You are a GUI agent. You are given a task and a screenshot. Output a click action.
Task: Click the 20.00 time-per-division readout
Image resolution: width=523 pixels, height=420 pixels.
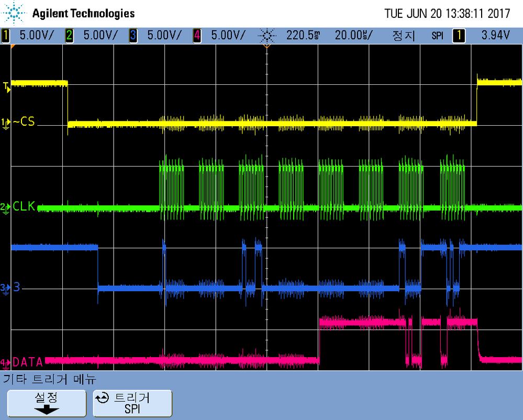354,35
